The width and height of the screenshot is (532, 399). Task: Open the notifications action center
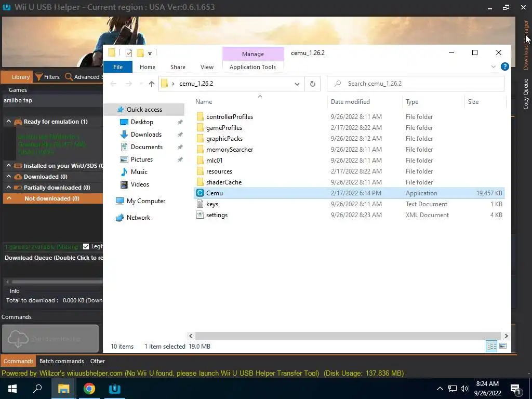(x=516, y=389)
